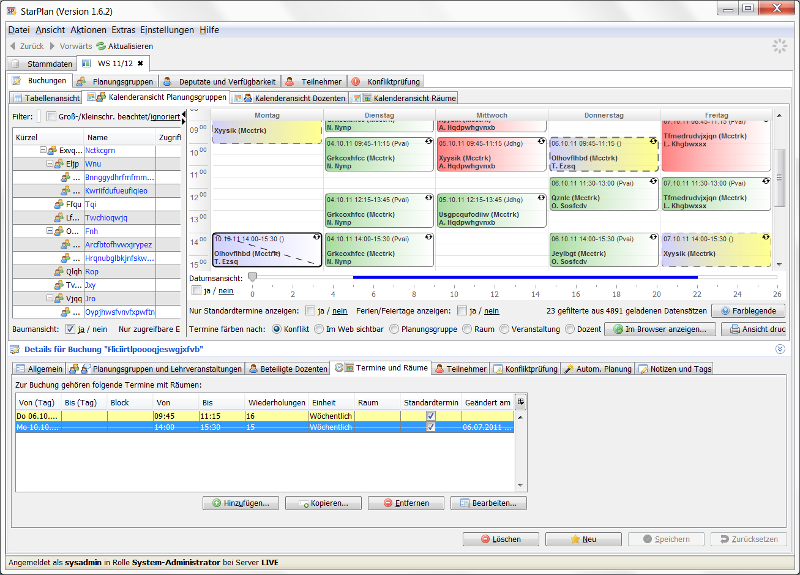800x575 pixels.
Task: Click the Vorwärts forward arrow icon
Action: pos(52,46)
